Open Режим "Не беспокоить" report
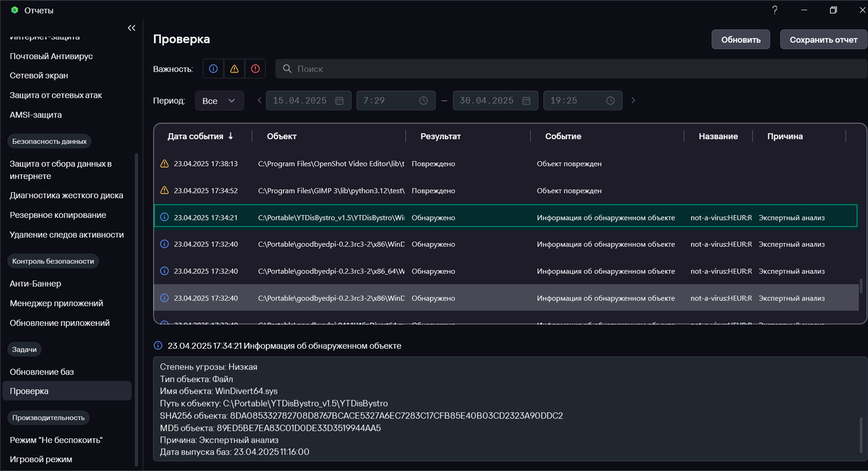 (x=56, y=440)
